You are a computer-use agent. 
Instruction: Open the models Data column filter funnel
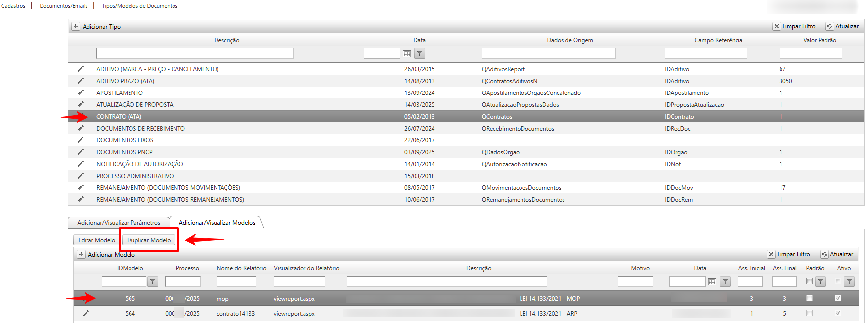725,282
